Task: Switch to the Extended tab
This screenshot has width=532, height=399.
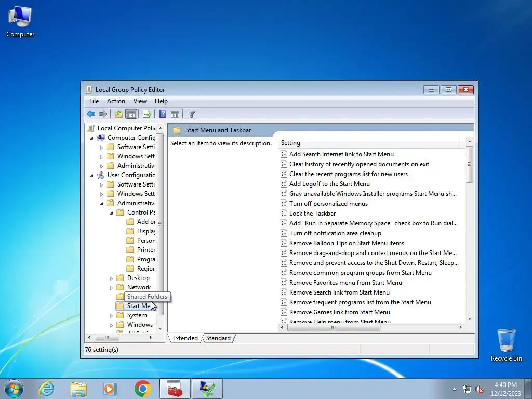Action: [x=185, y=338]
